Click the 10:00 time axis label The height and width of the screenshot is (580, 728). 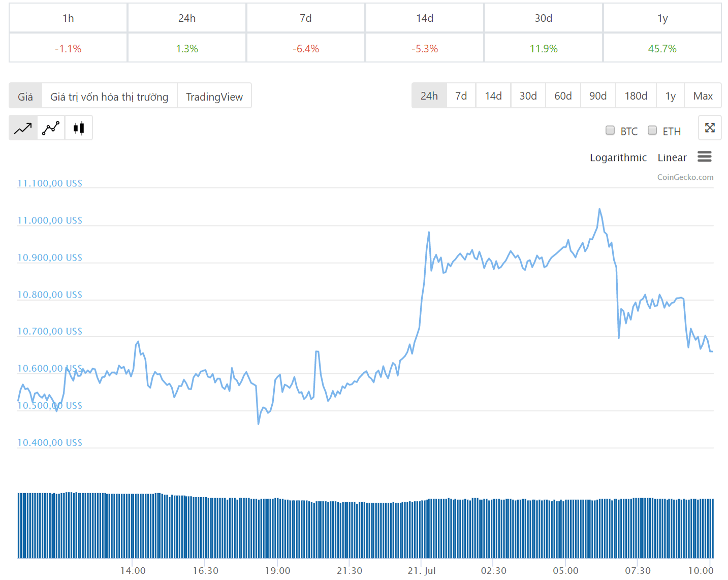click(701, 570)
